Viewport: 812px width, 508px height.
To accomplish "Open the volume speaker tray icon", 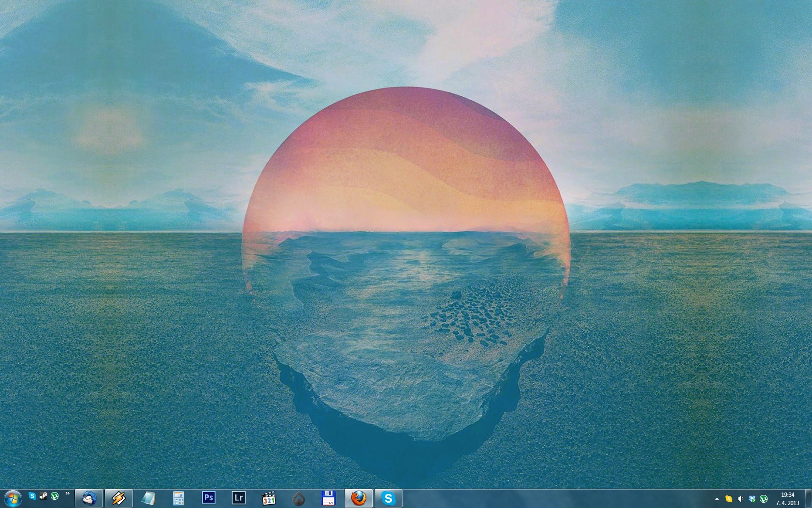I will coord(740,499).
